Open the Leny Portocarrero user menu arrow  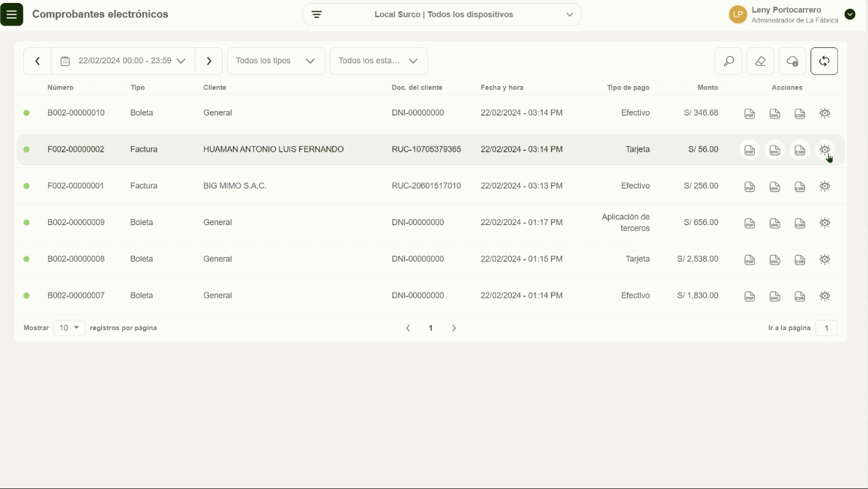(850, 14)
